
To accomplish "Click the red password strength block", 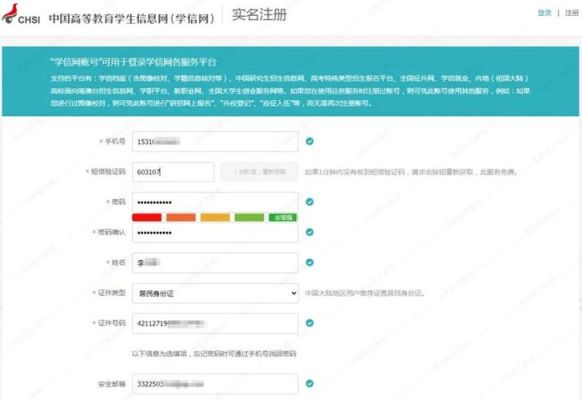I will (x=147, y=217).
